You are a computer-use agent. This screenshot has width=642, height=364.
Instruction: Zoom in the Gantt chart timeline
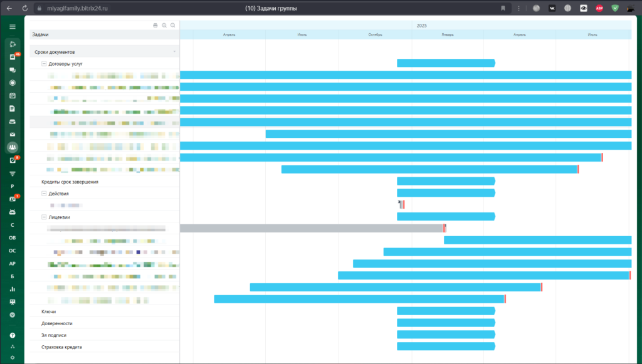click(164, 25)
